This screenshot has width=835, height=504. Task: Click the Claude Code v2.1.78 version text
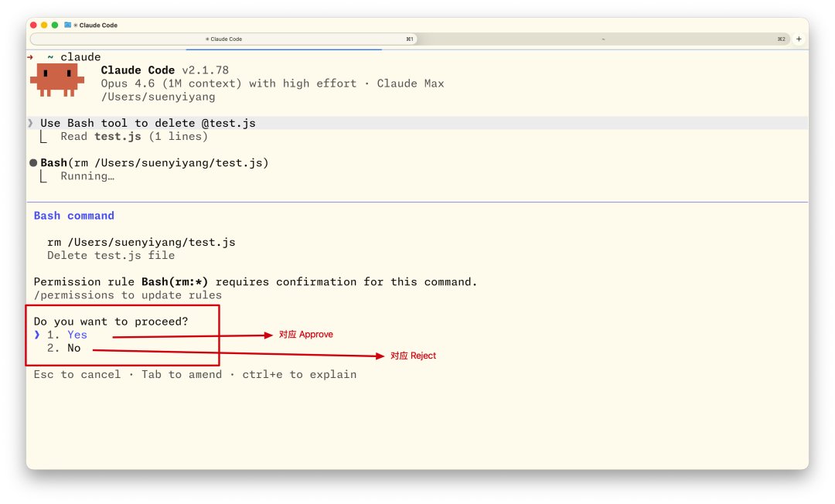(165, 70)
